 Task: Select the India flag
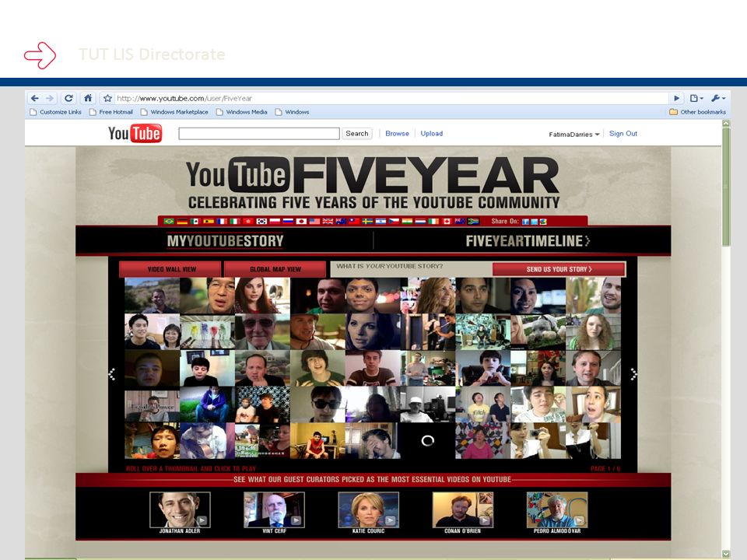tap(407, 222)
